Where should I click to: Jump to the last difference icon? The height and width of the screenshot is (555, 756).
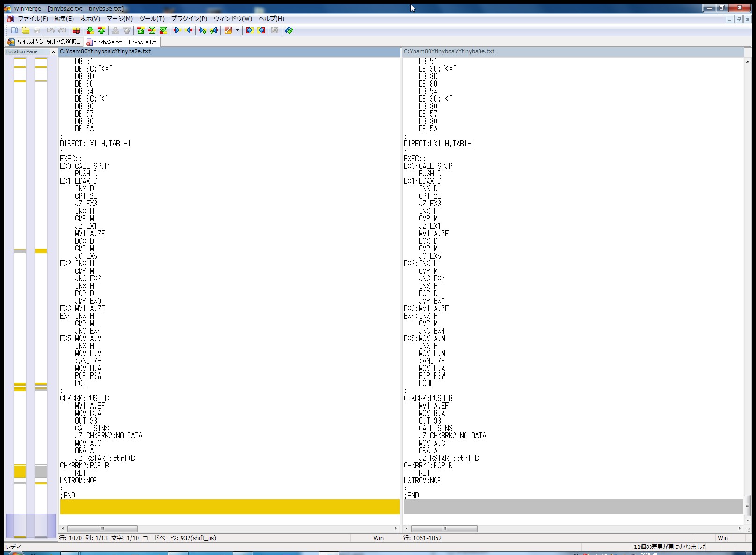coord(163,30)
